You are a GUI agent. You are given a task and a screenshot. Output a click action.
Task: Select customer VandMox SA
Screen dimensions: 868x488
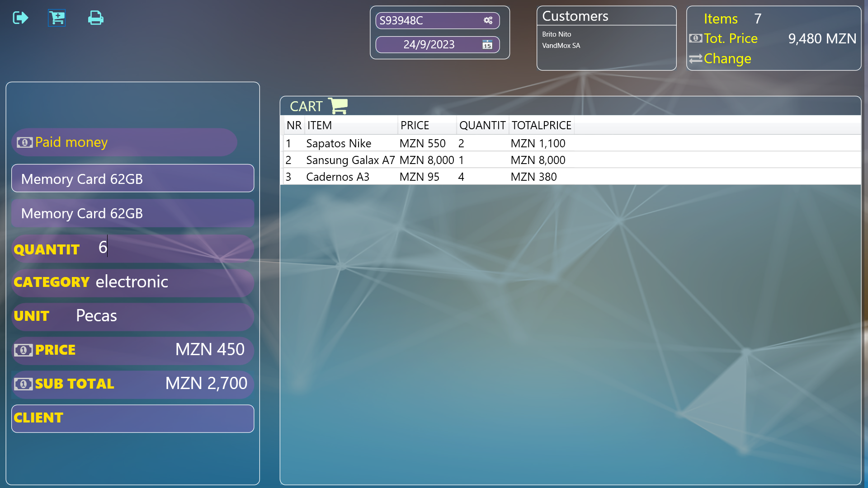pyautogui.click(x=561, y=46)
